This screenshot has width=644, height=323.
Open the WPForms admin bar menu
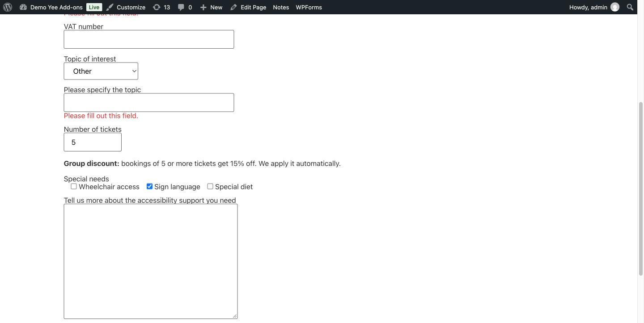click(x=309, y=7)
